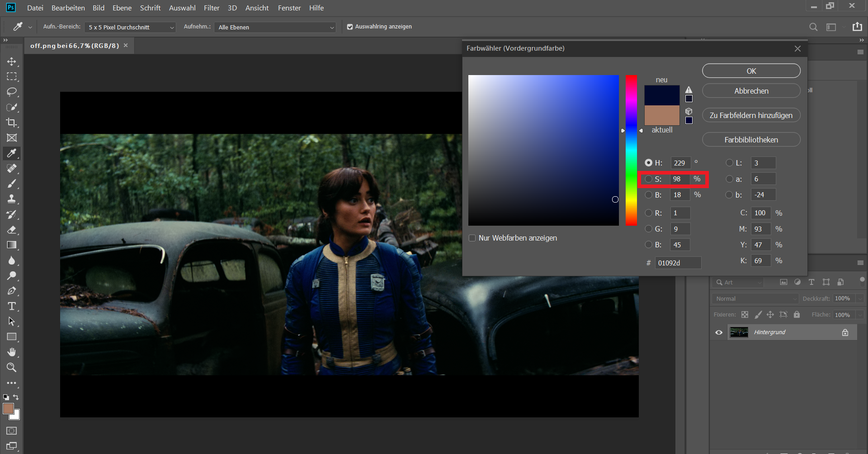
Task: Expand the Aufnehm. Alle Ebenen dropdown
Action: click(x=275, y=28)
